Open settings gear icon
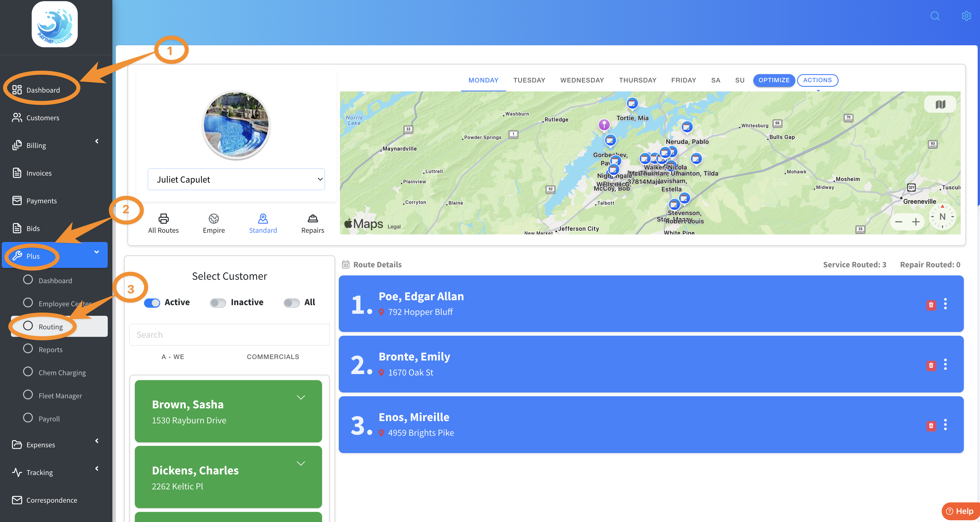Viewport: 980px width, 522px height. (966, 16)
